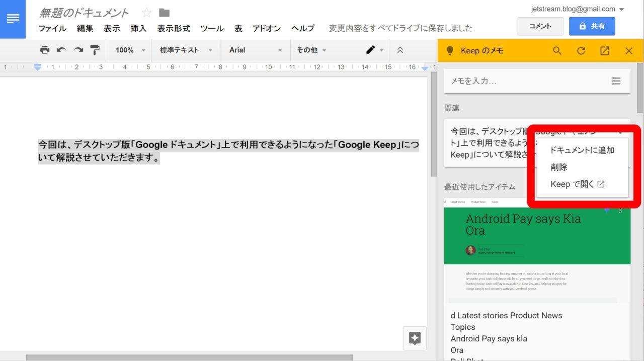This screenshot has width=644, height=361.
Task: Expand the 標準テキスト style dropdown
Action: [x=186, y=50]
